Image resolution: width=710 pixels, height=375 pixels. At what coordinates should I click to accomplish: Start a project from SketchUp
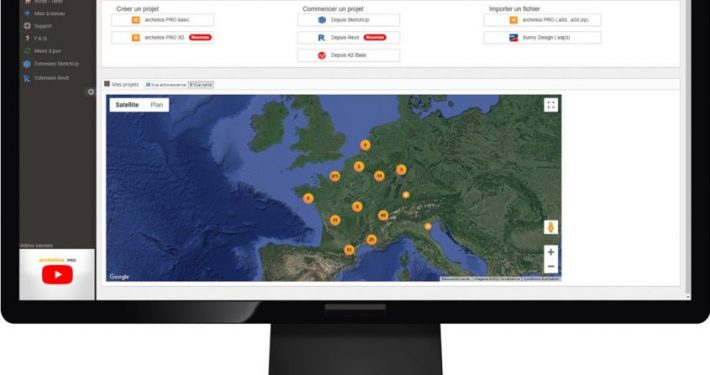point(349,20)
